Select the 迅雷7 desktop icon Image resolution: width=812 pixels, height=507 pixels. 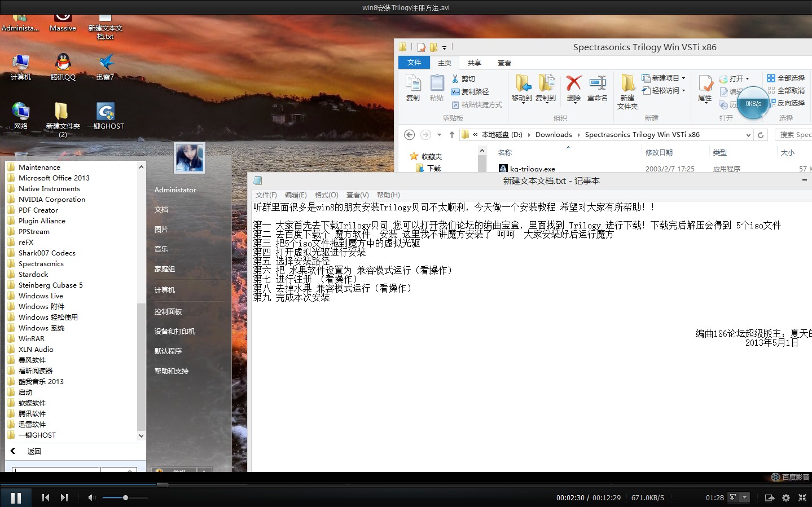coord(105,68)
